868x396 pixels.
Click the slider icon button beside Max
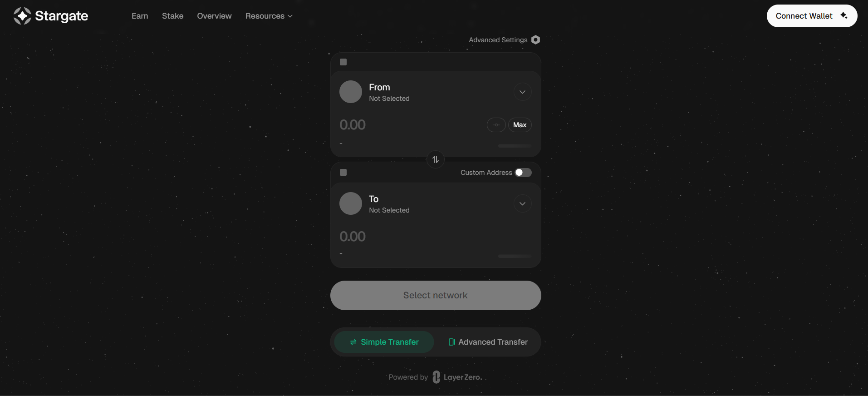tap(496, 125)
